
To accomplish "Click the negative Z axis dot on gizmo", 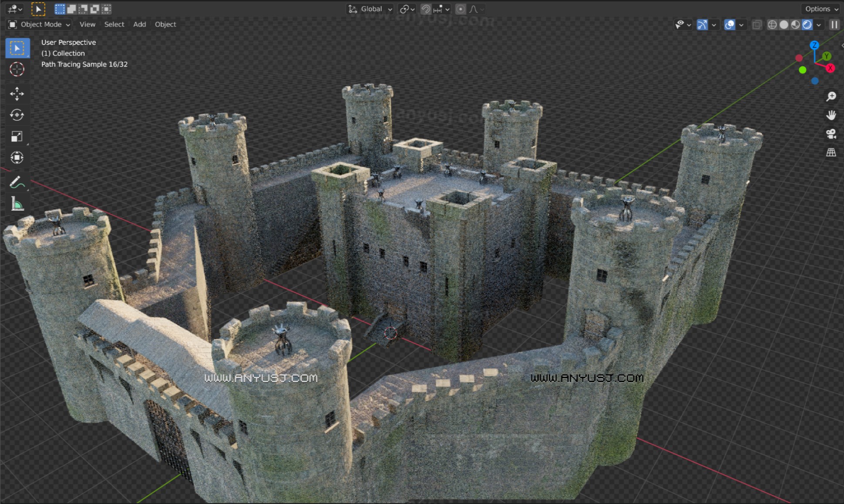I will tap(815, 81).
